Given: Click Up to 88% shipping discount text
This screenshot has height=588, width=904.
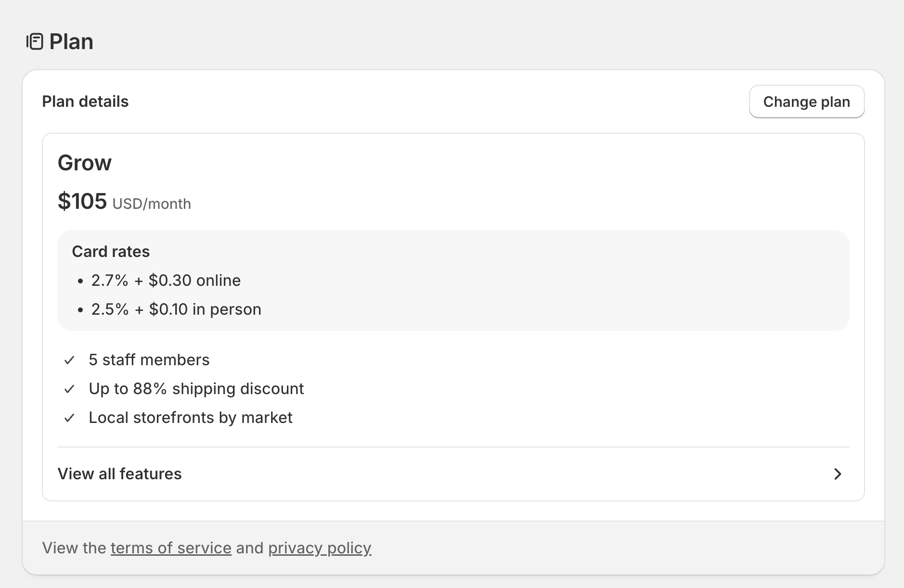Looking at the screenshot, I should pyautogui.click(x=196, y=389).
